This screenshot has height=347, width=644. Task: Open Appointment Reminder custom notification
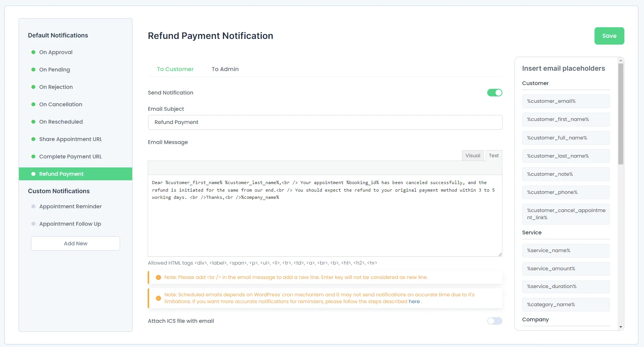point(70,206)
